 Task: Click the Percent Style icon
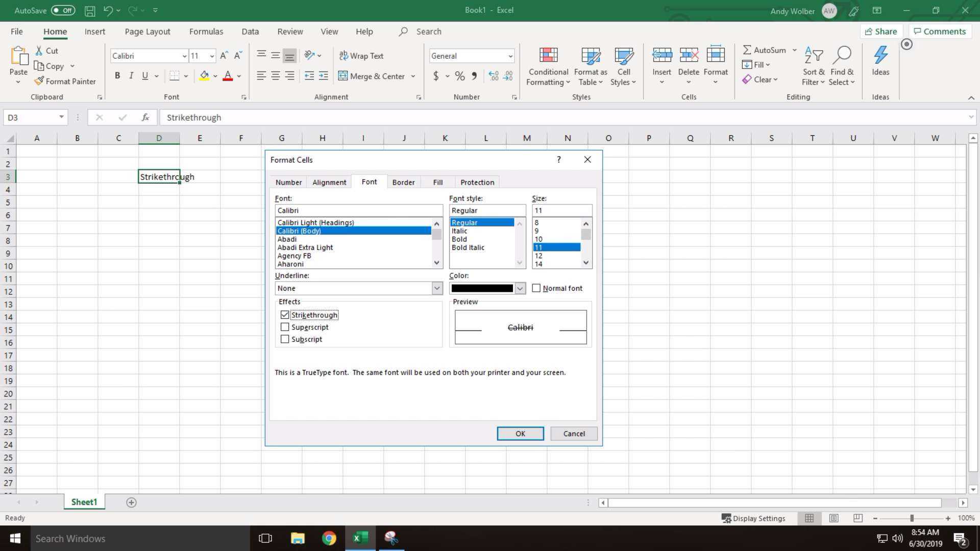[x=460, y=76]
